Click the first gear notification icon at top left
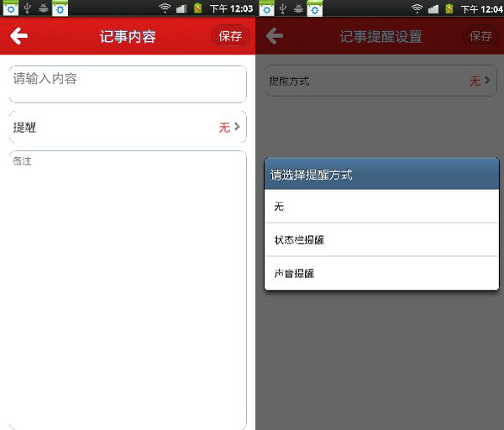The height and width of the screenshot is (430, 504). coord(11,8)
